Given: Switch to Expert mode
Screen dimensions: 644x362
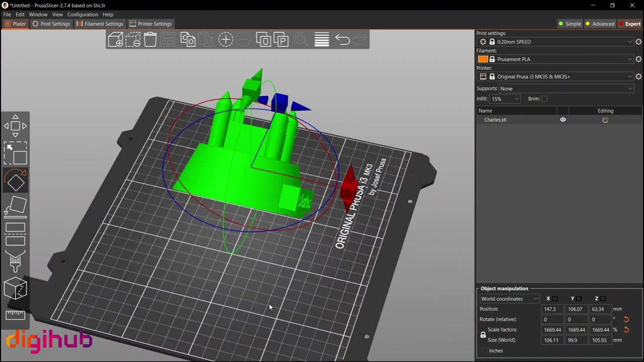Looking at the screenshot, I should (629, 24).
